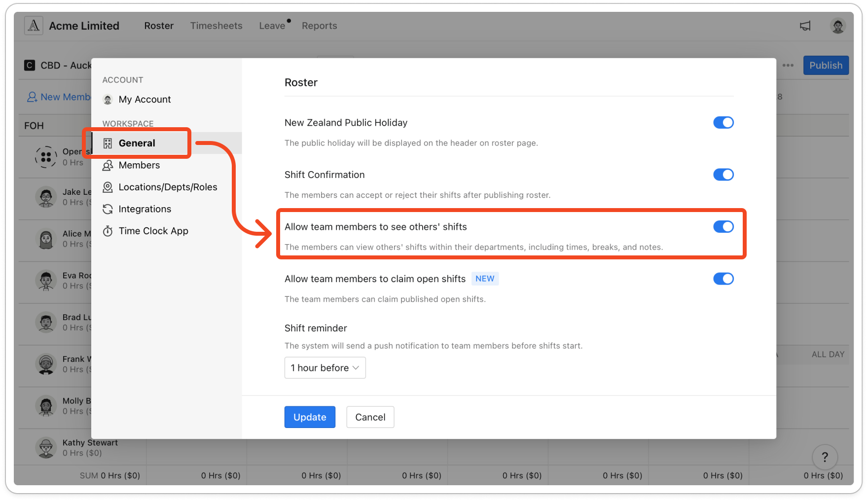Viewport: 868px width, 501px height.
Task: Click the Members people icon
Action: [x=108, y=165]
